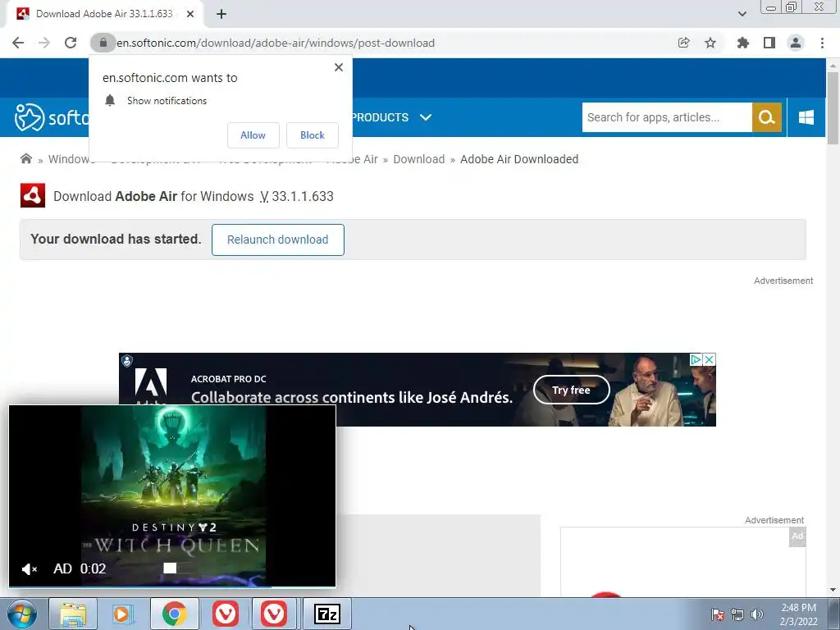Toggle the browser side panel icon
The height and width of the screenshot is (630, 840).
click(x=769, y=43)
